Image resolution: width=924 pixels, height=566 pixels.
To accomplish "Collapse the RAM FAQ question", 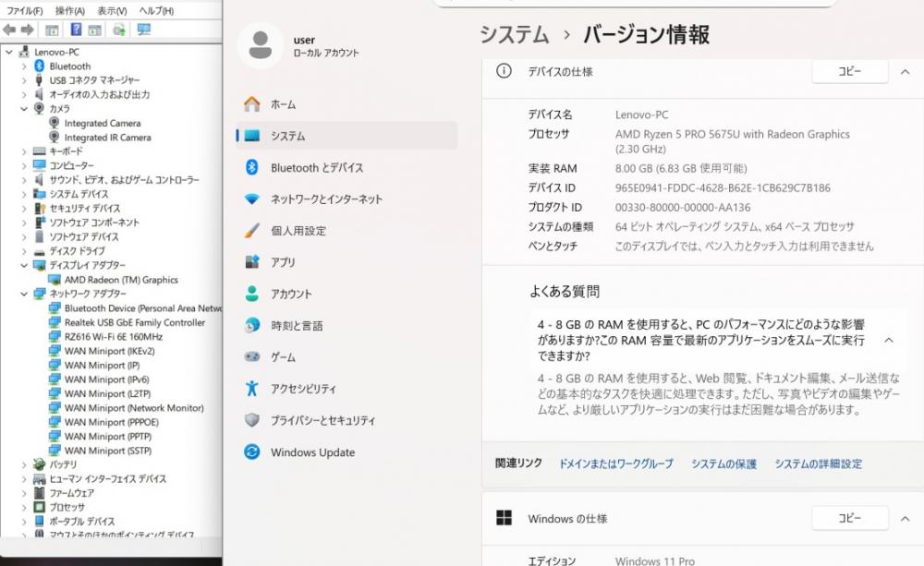I will coord(889,341).
